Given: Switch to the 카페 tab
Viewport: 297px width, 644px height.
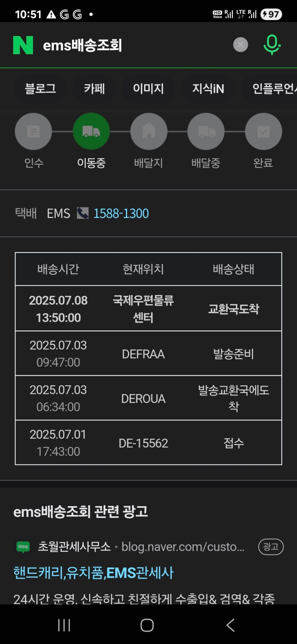Looking at the screenshot, I should coord(94,88).
